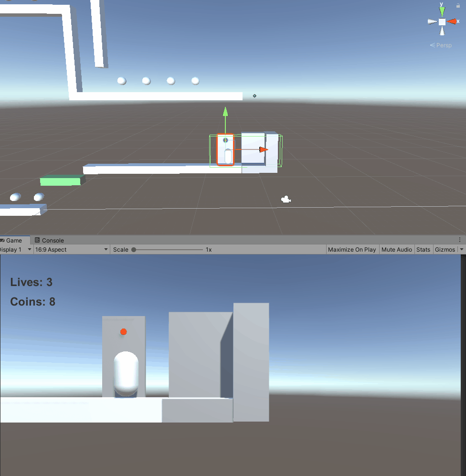Open the Display 1 dropdown

pyautogui.click(x=14, y=249)
